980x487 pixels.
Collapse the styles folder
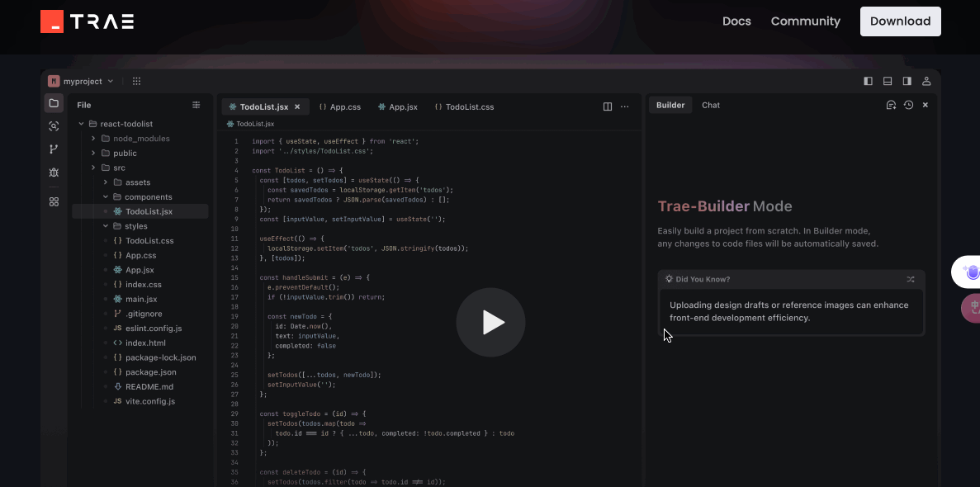(105, 225)
